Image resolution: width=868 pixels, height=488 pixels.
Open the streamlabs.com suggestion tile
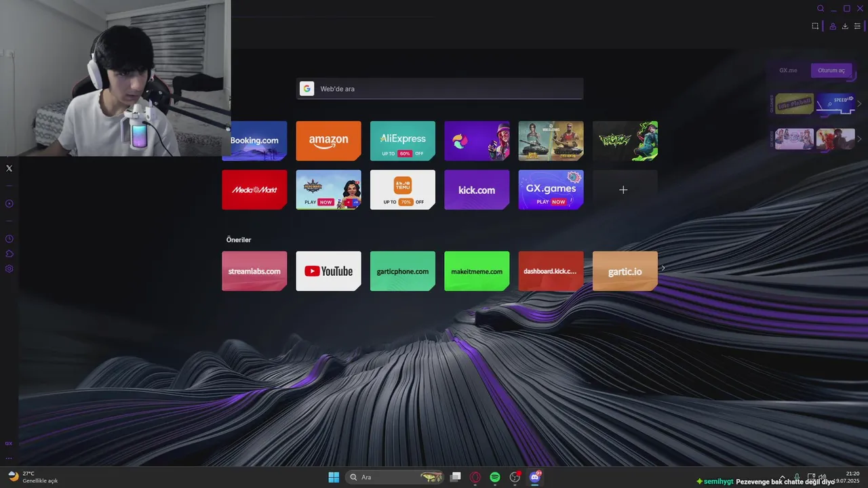tap(254, 271)
